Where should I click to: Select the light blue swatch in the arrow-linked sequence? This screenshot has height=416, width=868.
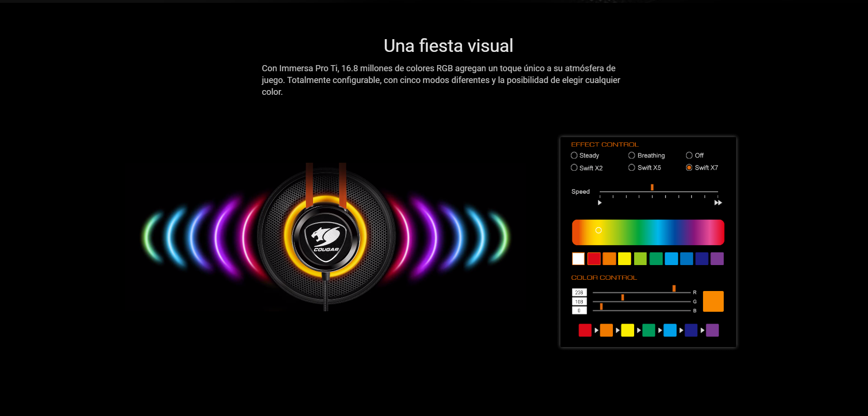(x=670, y=330)
